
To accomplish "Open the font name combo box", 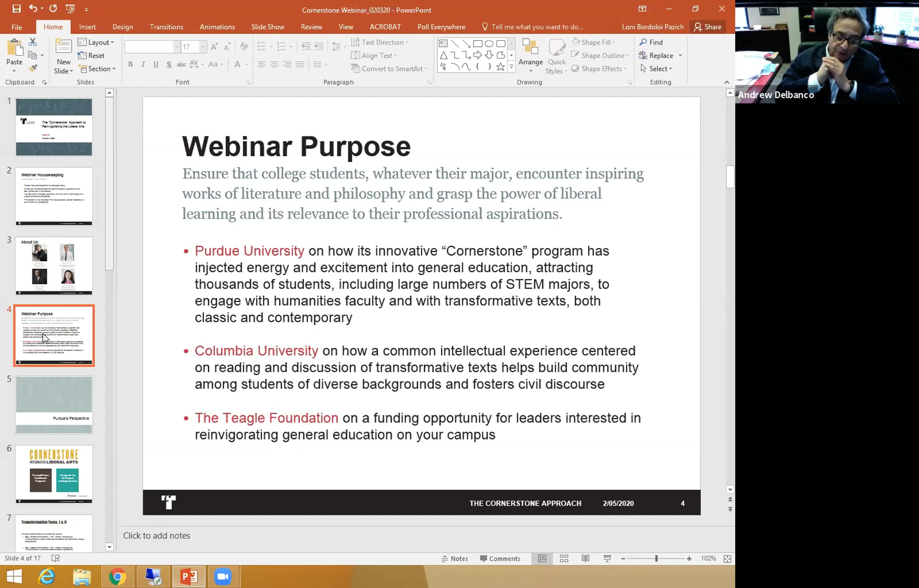I will tap(152, 47).
